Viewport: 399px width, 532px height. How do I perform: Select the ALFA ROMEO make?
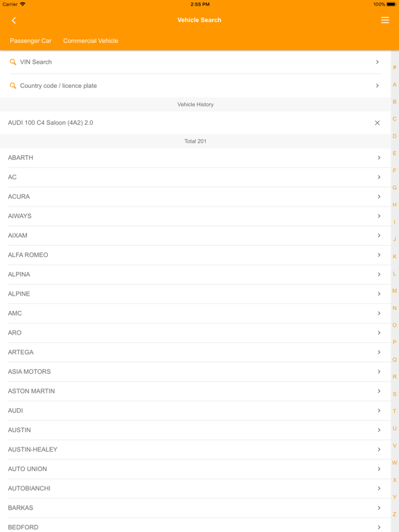(195, 255)
